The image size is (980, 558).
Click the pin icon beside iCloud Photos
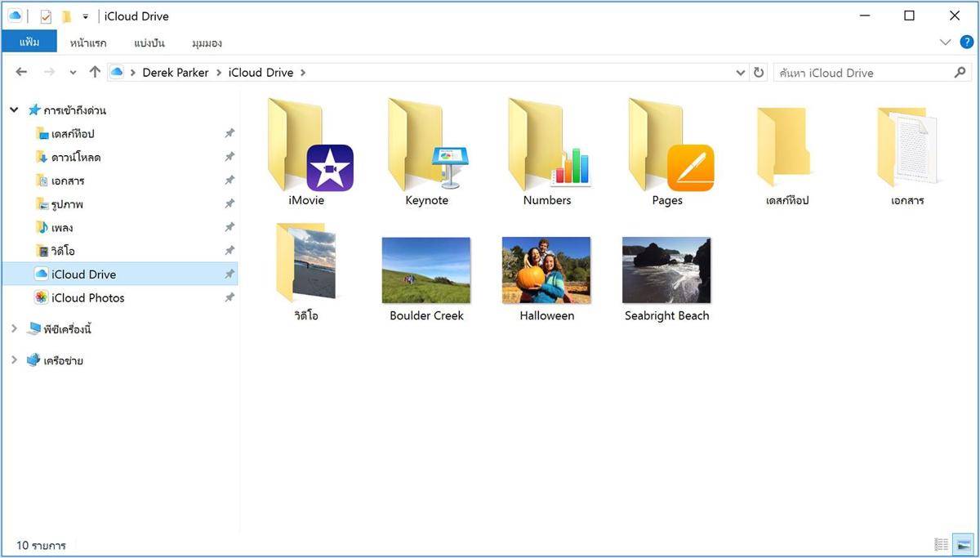click(229, 297)
